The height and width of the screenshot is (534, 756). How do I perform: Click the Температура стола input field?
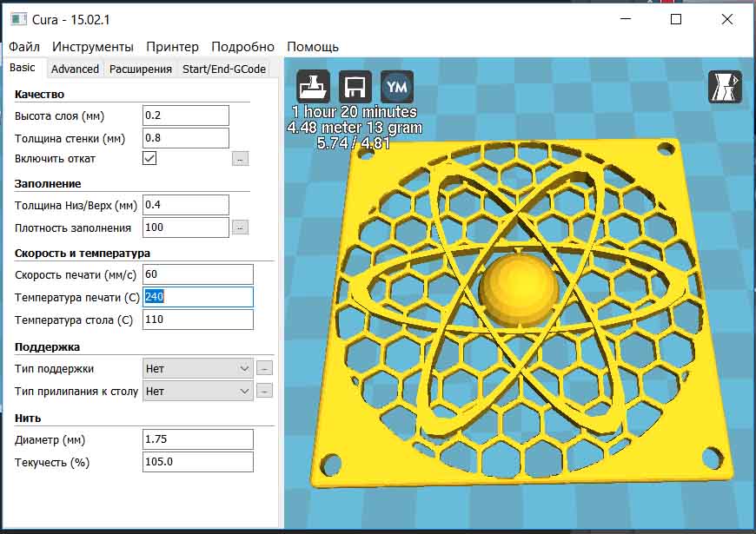click(197, 320)
